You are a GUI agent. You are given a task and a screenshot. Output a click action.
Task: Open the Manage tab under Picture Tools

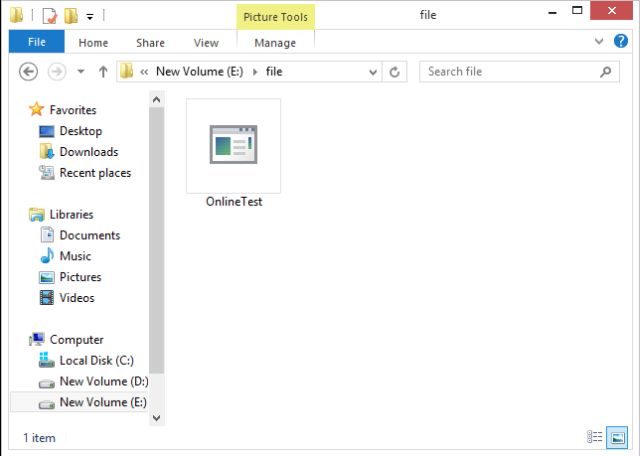[275, 42]
